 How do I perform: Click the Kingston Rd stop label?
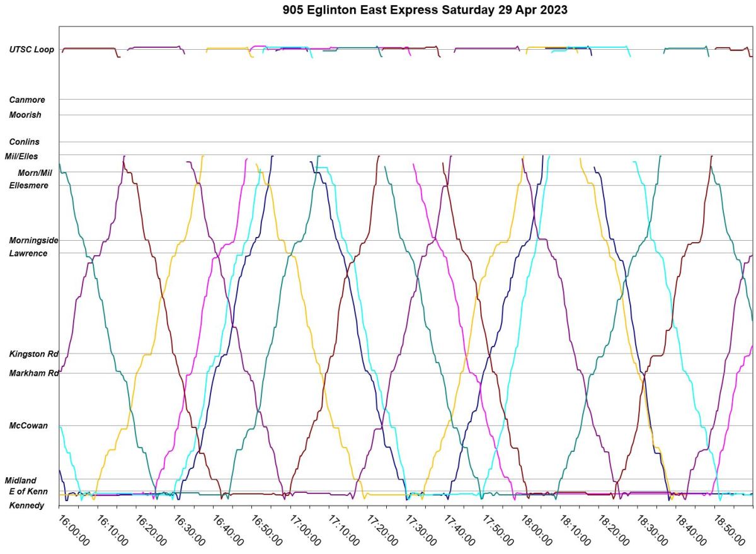[33, 354]
